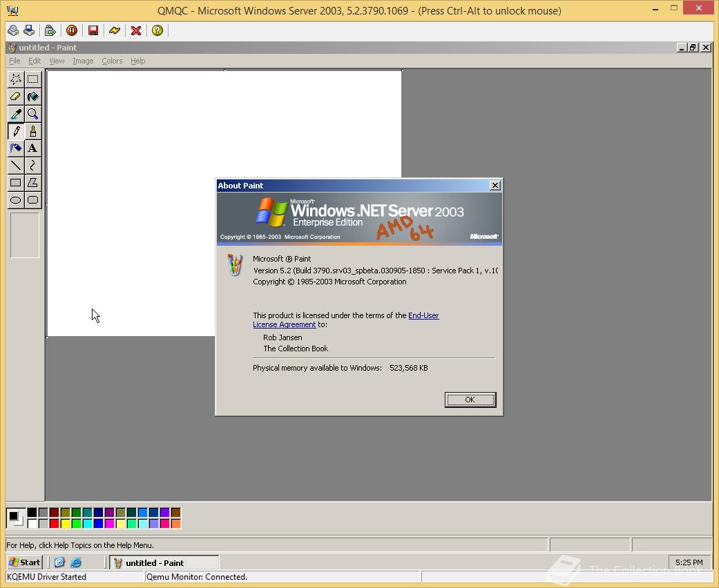
Task: Click the QMQC floppy drive icon
Action: (x=29, y=30)
